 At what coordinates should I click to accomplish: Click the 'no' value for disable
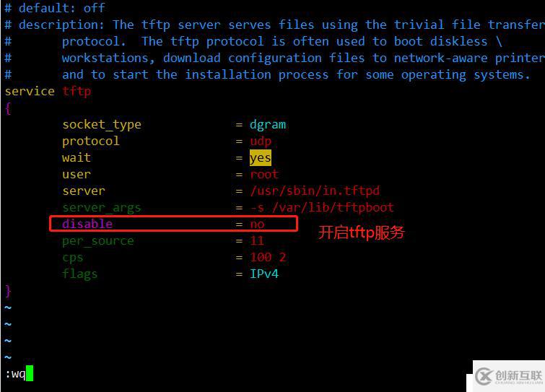pos(257,224)
